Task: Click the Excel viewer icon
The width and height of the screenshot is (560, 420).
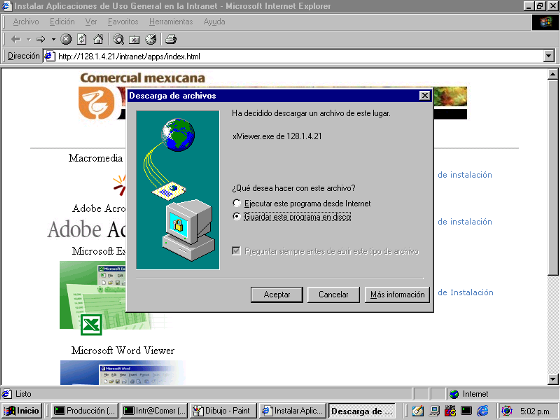Action: click(91, 325)
